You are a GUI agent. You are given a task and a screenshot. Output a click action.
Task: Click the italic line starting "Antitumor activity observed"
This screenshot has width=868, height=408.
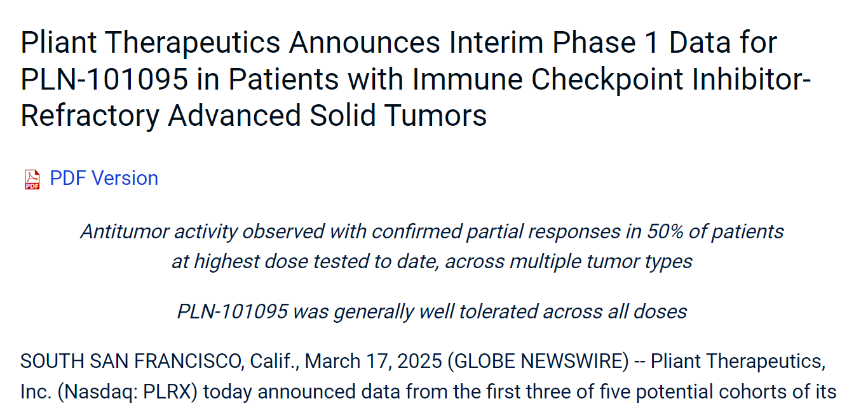coord(432,231)
